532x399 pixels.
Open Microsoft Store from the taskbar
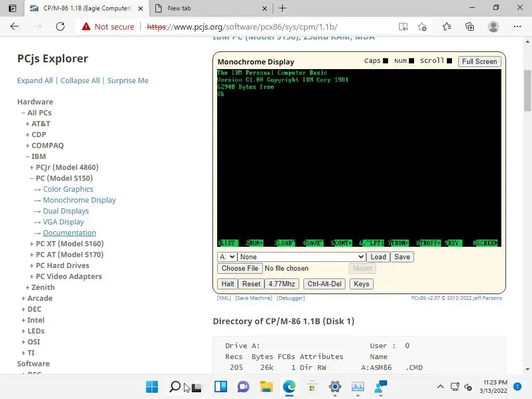click(312, 387)
